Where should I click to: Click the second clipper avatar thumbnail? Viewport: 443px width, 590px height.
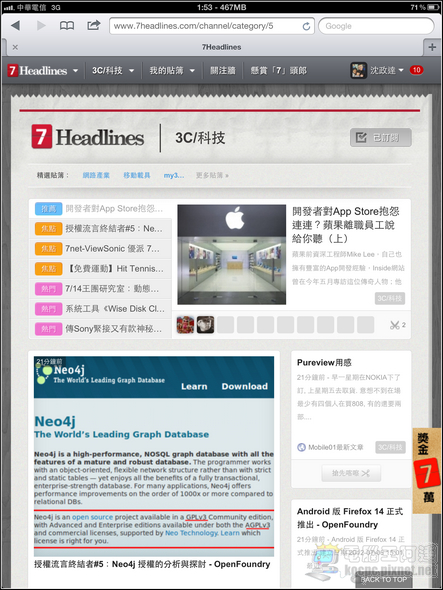pyautogui.click(x=206, y=325)
